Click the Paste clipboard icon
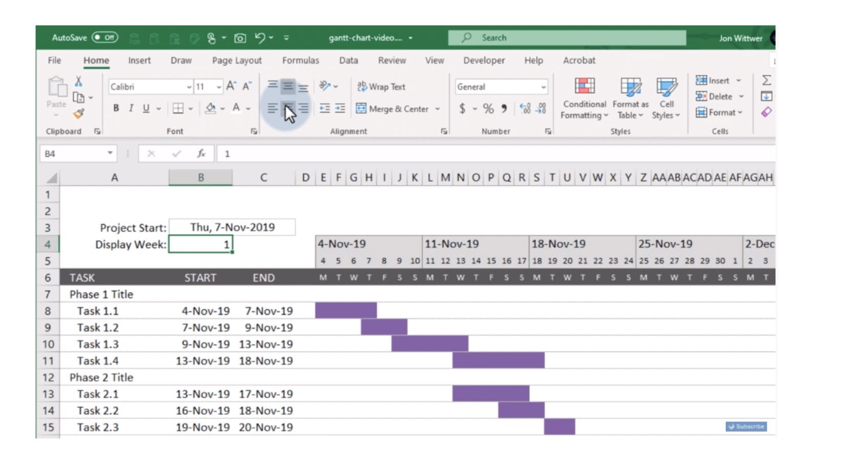Viewport: 868px width, 460px height. [x=56, y=87]
